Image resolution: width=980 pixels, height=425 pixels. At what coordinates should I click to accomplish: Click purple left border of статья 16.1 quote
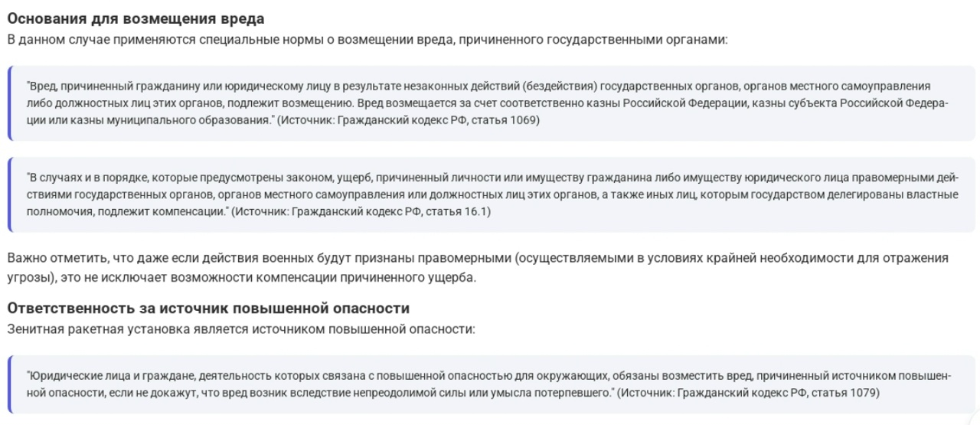[10, 195]
